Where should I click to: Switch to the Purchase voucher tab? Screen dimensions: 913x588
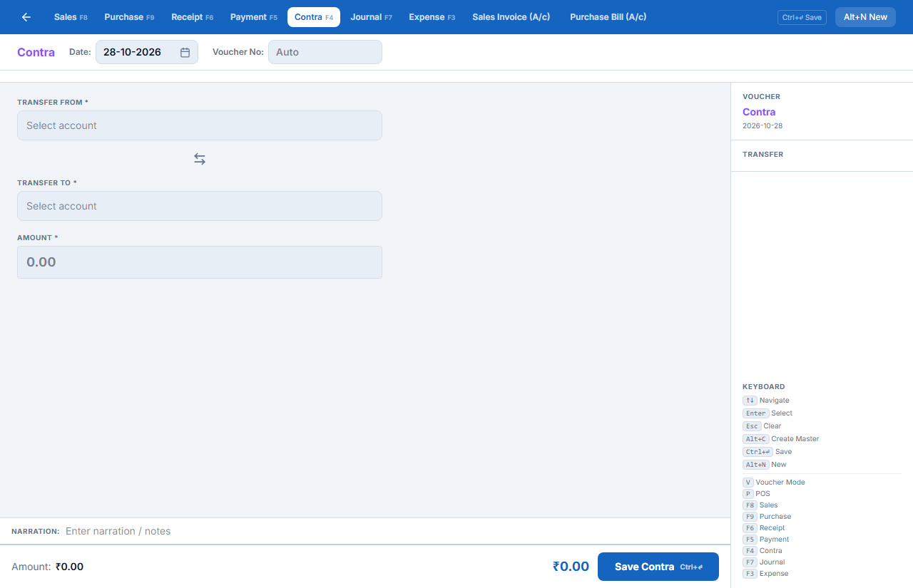129,17
